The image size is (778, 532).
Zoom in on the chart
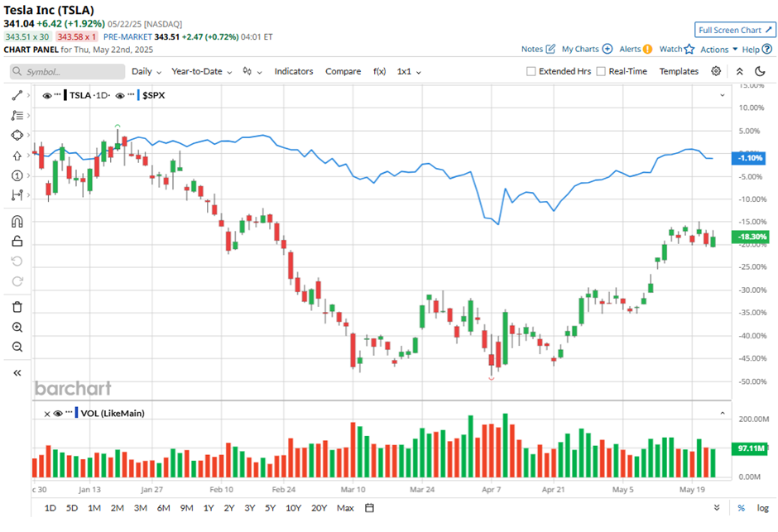click(17, 328)
